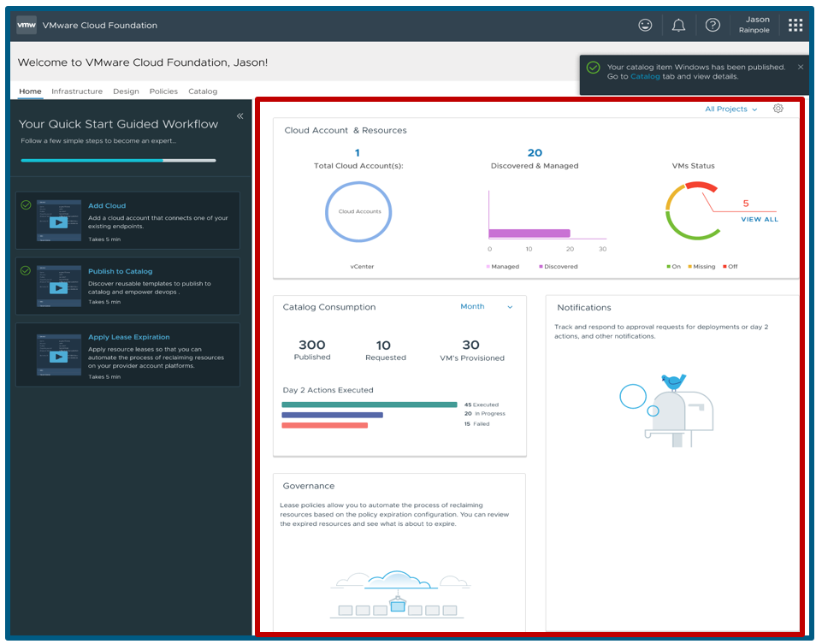The height and width of the screenshot is (644, 816).
Task: Switch to the Infrastructure tab
Action: click(77, 92)
